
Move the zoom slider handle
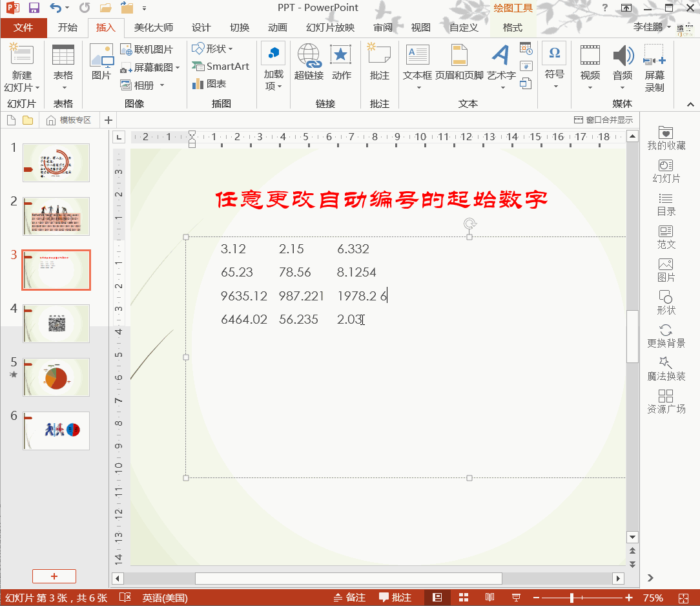571,598
